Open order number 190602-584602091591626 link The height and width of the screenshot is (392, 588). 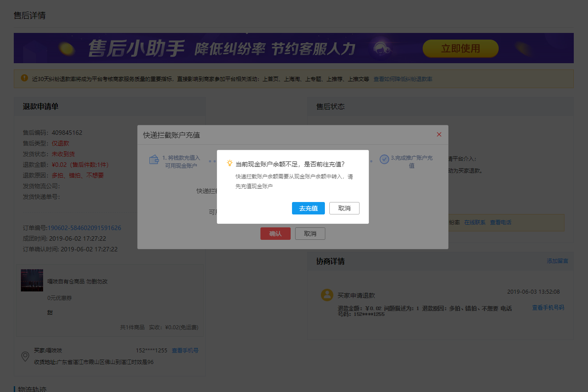click(84, 228)
